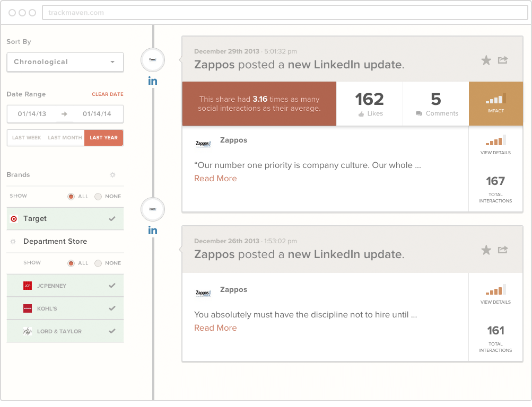Viewport: 532px width, 407px height.
Task: Click the December 26th 2013 post heading
Action: [x=299, y=254]
